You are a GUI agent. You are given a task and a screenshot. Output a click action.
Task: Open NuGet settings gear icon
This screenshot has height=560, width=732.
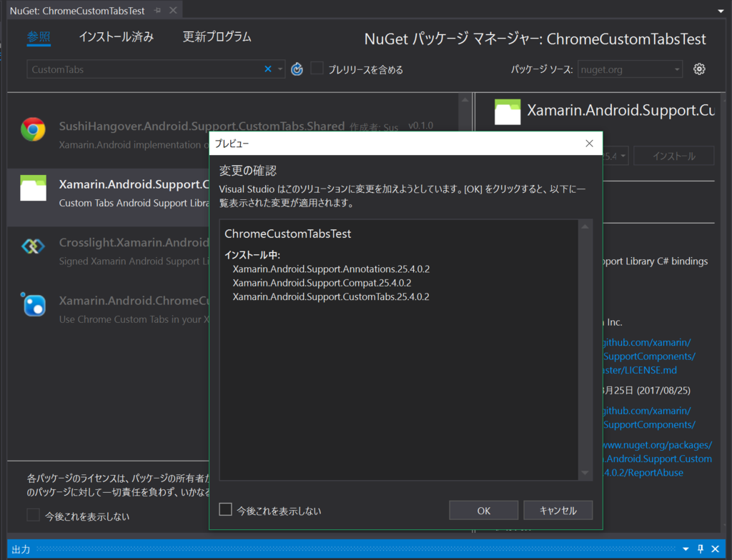click(x=699, y=69)
